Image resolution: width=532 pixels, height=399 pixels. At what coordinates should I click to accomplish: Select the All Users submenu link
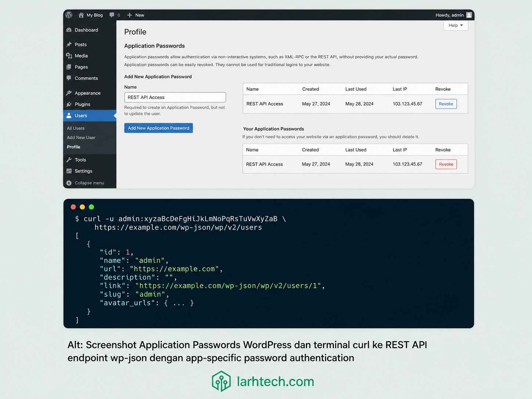coord(76,128)
